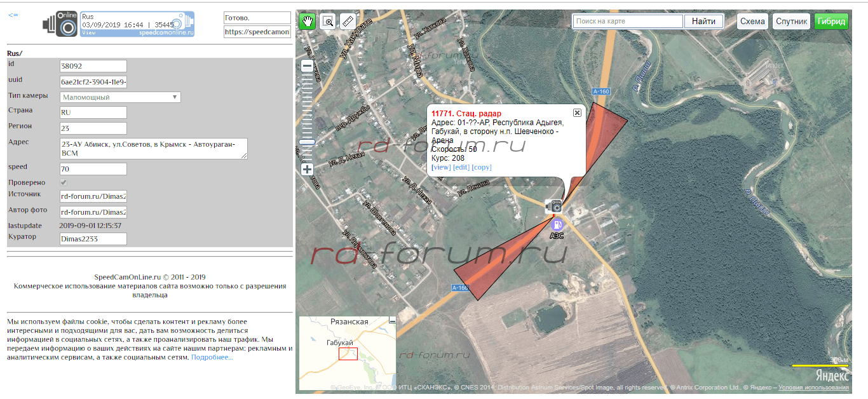The width and height of the screenshot is (868, 399).
Task: Click the АЗС gas station map icon
Action: (557, 224)
